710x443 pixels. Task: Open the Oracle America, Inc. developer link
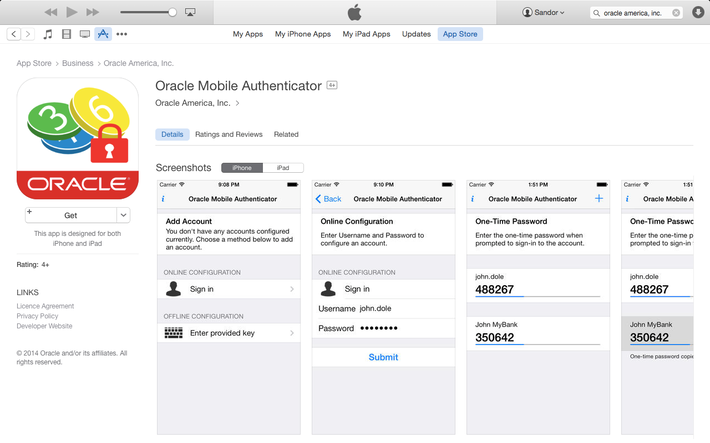point(192,103)
